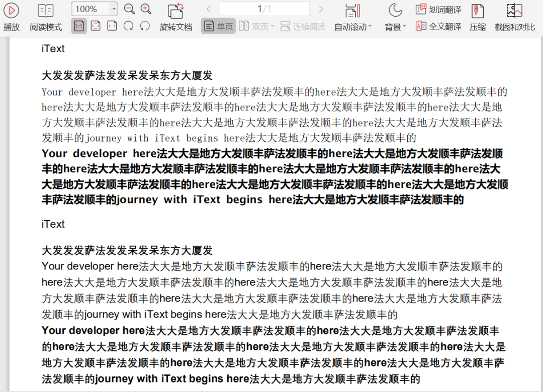543x392 pixels.
Task: Click the zoom in magnifier icon
Action: pyautogui.click(x=146, y=9)
